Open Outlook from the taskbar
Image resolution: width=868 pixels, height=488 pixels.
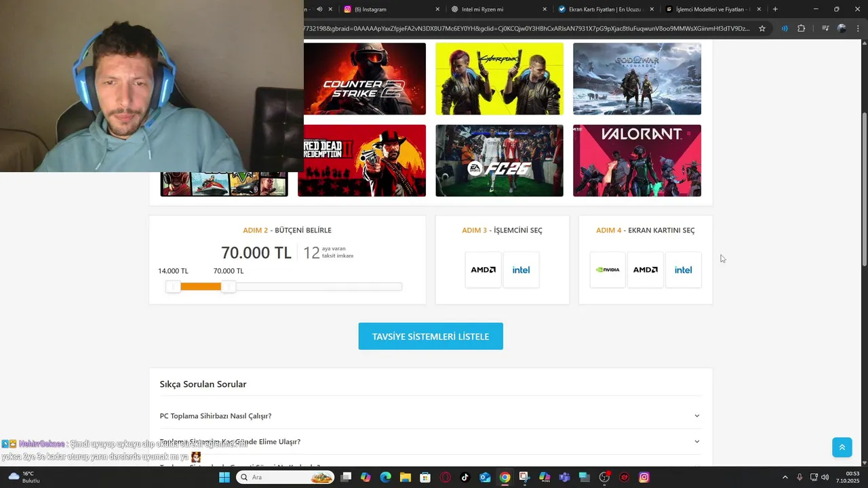pos(485,477)
